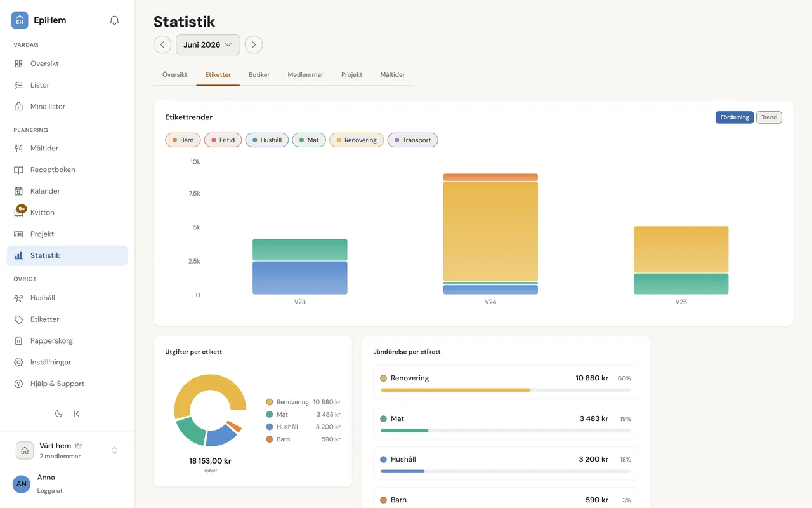Click the Mina listor bag icon
This screenshot has width=812, height=508.
(x=19, y=107)
